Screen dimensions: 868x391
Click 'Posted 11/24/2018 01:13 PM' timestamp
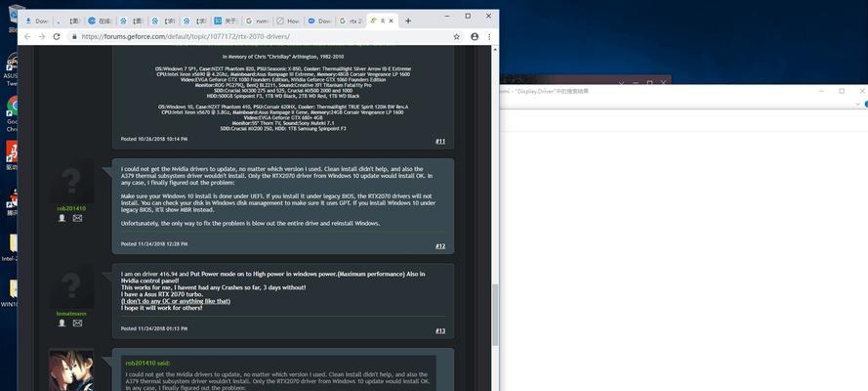[154, 328]
